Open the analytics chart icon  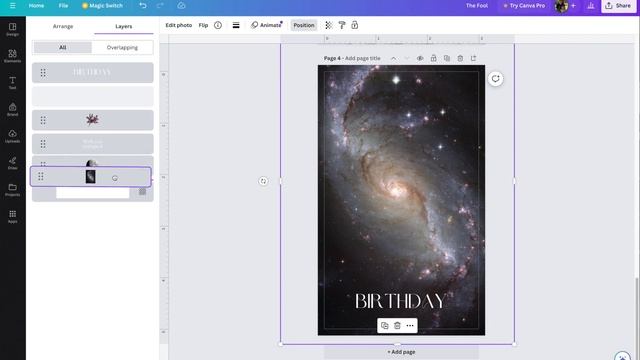tap(591, 6)
